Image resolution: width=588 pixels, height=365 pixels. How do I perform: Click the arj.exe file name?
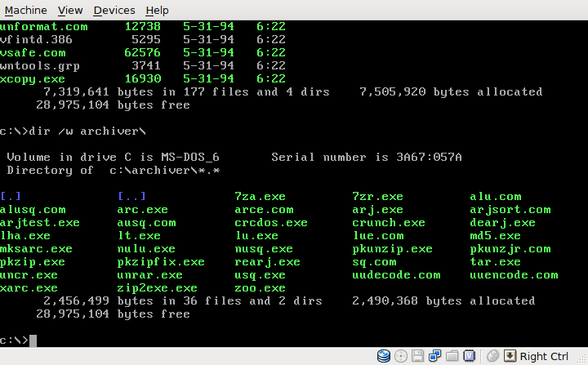[377, 210]
